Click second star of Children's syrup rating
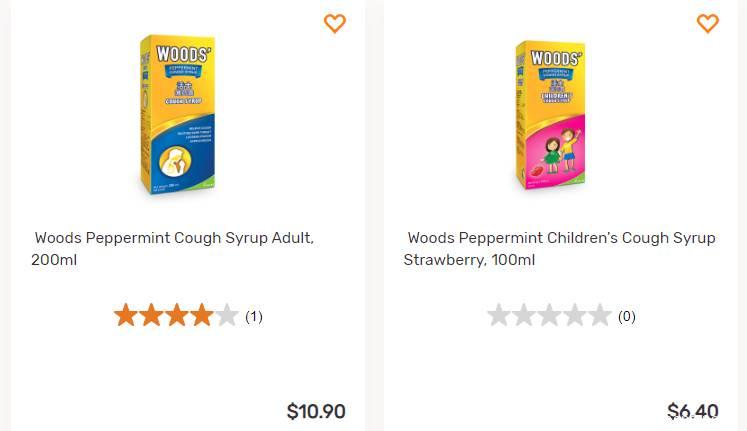The height and width of the screenshot is (431, 747). (x=524, y=316)
